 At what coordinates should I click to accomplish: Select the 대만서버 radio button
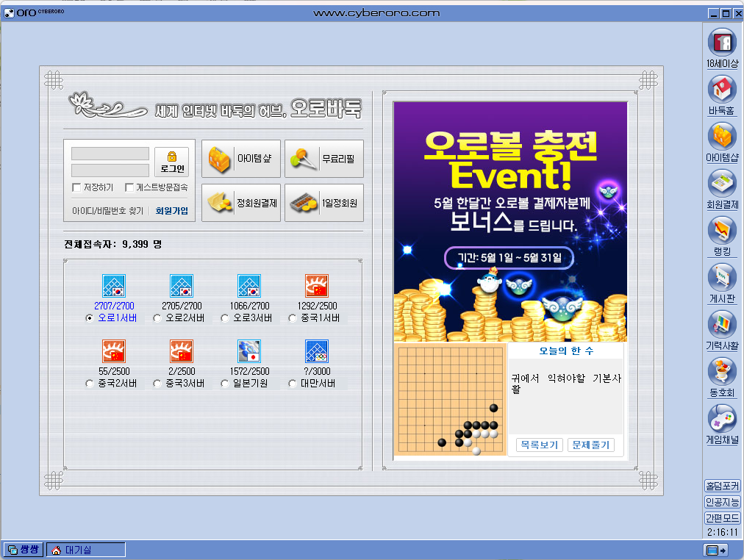pyautogui.click(x=293, y=383)
